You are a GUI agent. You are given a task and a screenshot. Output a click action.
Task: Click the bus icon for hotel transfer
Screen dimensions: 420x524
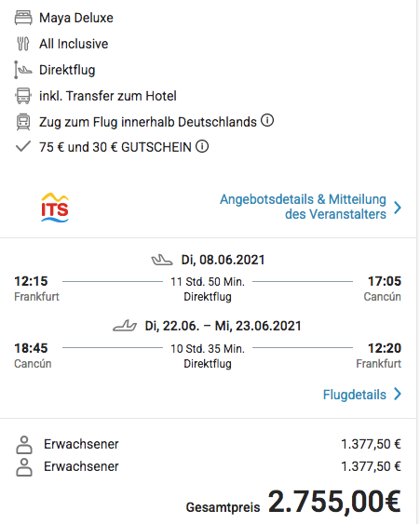pos(23,96)
